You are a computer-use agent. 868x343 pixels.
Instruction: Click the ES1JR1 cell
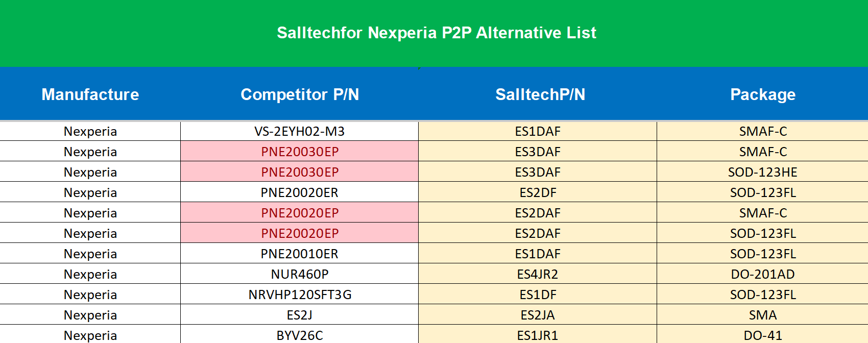(538, 335)
